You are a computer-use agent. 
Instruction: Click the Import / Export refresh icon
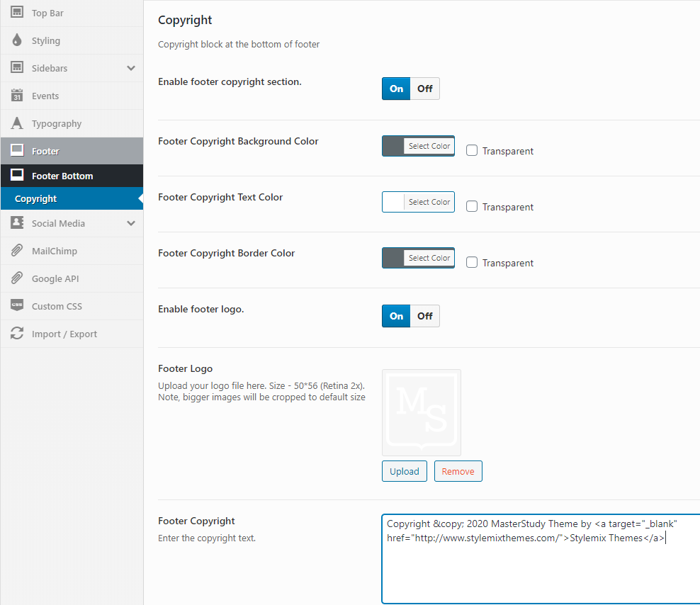point(17,334)
